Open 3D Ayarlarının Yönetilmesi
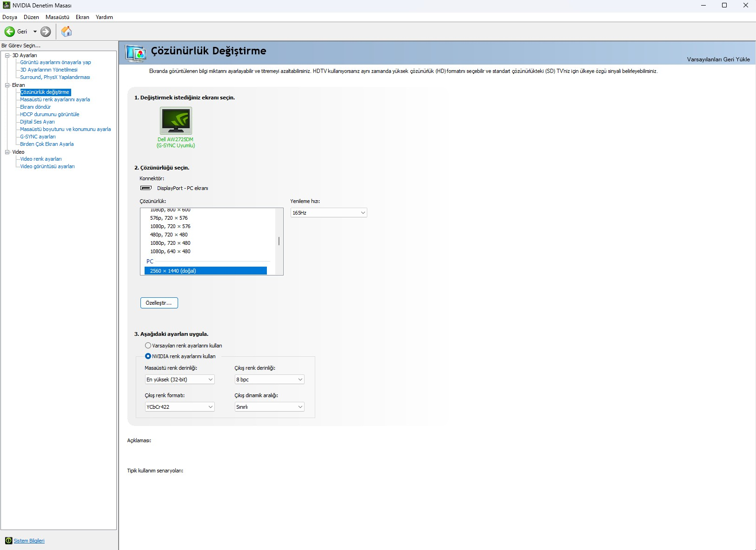 [49, 70]
